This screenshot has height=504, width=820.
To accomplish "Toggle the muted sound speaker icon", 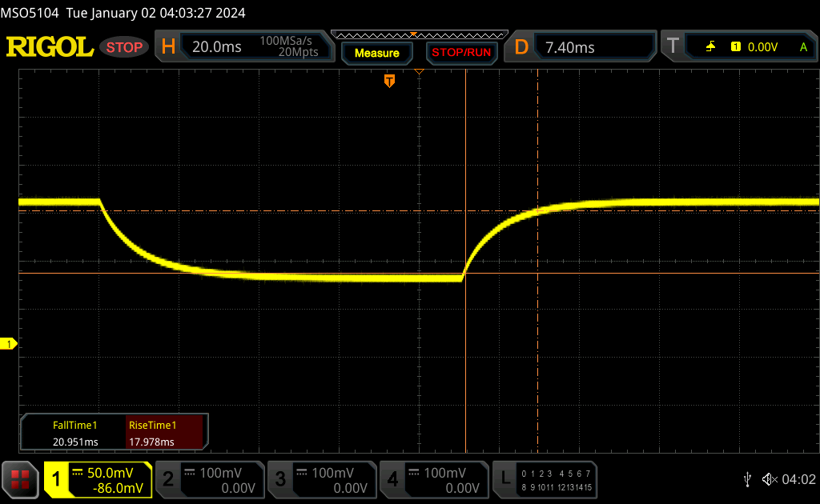I will (x=770, y=479).
